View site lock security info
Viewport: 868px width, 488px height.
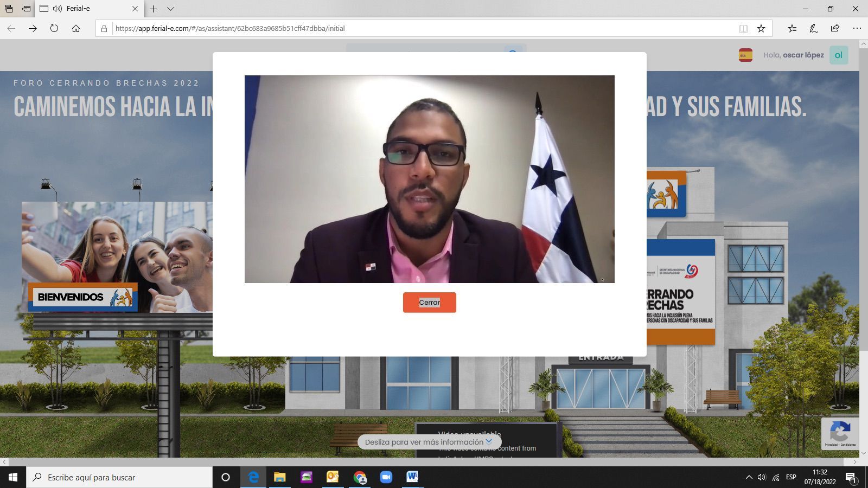(x=104, y=28)
